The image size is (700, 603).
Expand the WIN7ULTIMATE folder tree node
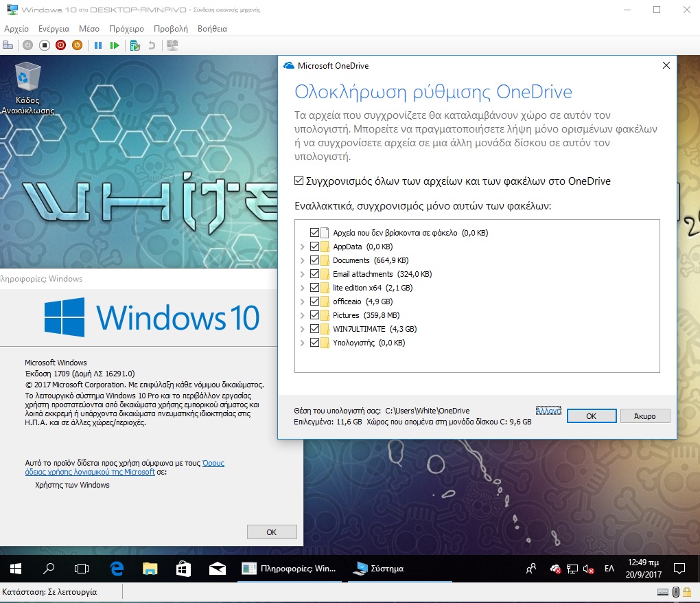tap(302, 329)
